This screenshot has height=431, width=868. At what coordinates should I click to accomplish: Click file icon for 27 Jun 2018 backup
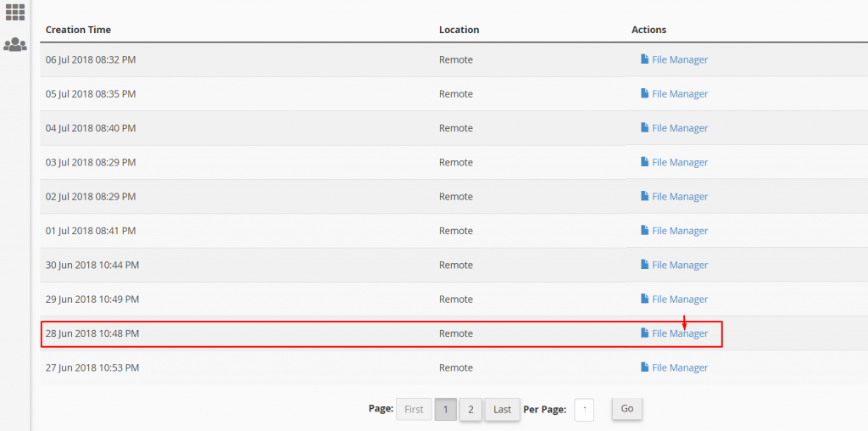click(644, 367)
